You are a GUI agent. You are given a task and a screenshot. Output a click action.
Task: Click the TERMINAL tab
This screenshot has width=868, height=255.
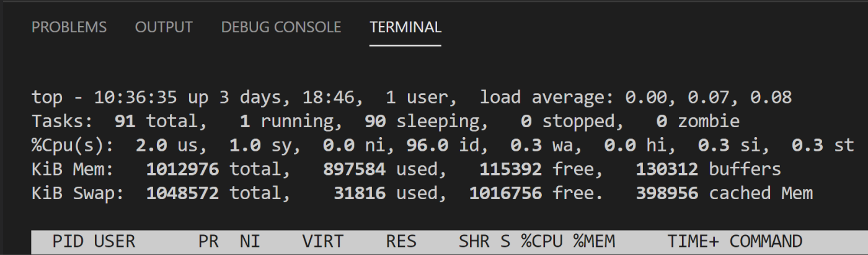pos(405,27)
